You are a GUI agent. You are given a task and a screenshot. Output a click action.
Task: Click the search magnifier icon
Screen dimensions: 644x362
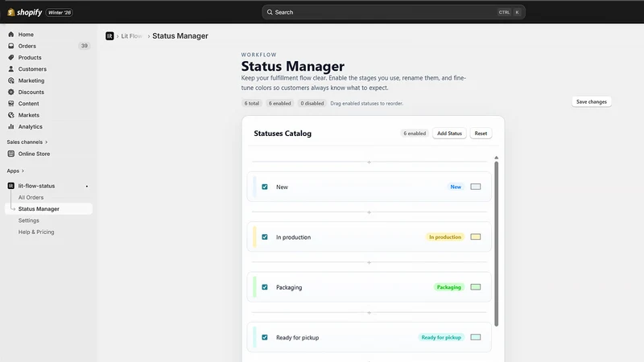click(x=270, y=12)
